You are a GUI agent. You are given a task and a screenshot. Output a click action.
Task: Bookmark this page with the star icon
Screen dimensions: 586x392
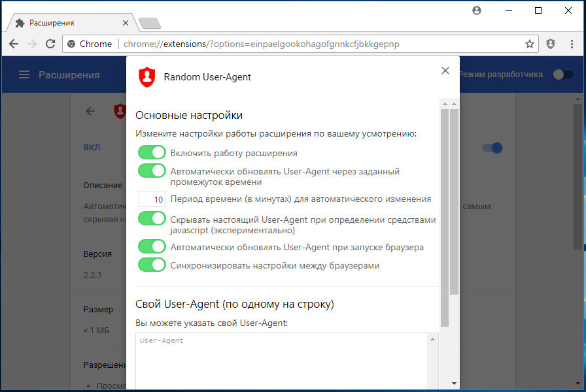[x=530, y=44]
